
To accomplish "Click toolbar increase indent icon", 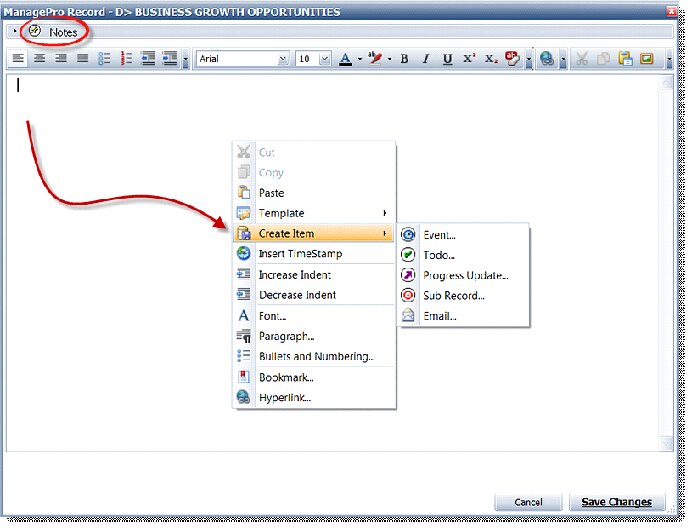I will pyautogui.click(x=170, y=58).
